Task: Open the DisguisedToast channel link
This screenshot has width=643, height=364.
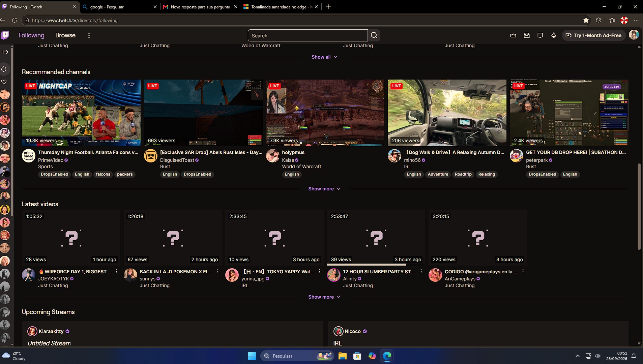Action: pyautogui.click(x=177, y=160)
